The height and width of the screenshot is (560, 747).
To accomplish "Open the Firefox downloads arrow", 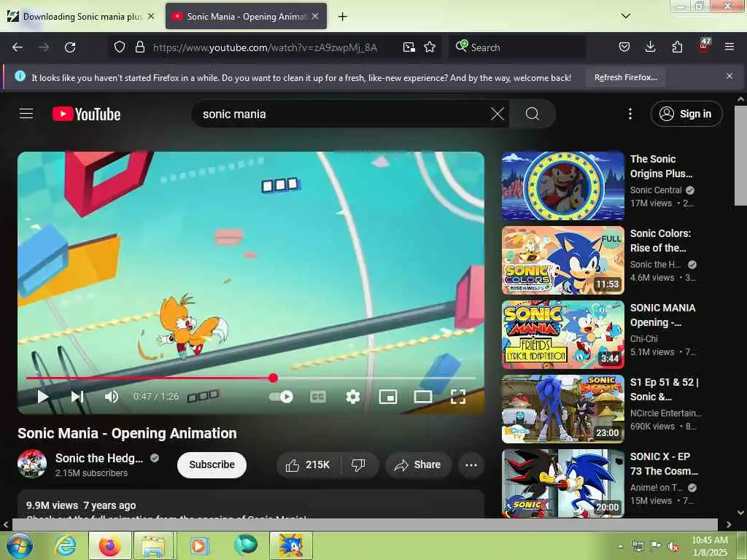I will (x=650, y=47).
